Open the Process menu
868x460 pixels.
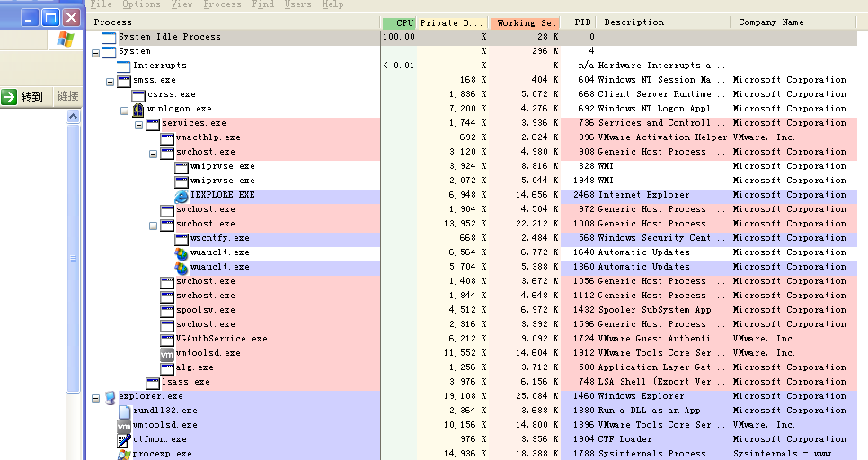(222, 4)
